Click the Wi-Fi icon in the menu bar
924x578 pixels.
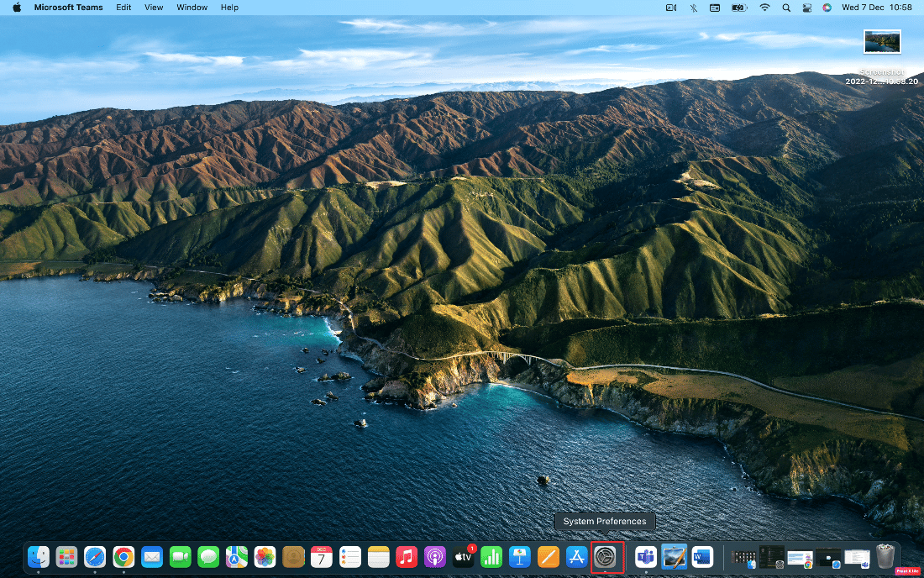coord(765,8)
